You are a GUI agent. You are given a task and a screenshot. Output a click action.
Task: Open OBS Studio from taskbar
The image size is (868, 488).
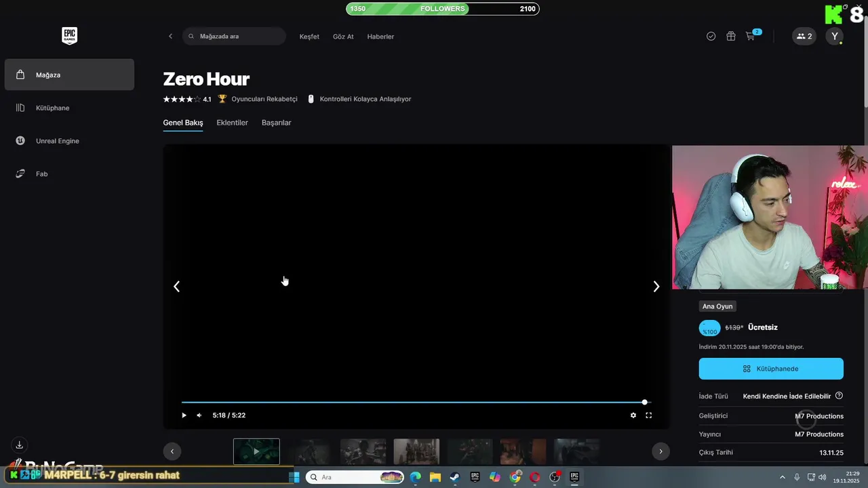click(x=555, y=477)
